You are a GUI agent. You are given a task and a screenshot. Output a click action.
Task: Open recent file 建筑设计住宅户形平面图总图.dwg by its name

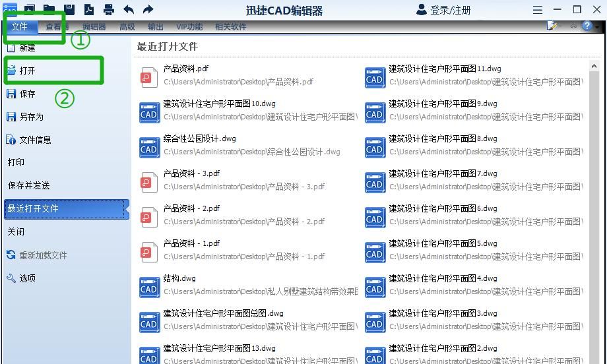(224, 313)
